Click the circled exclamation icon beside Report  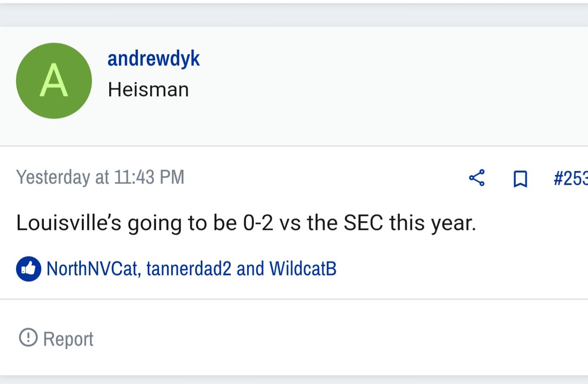click(28, 337)
